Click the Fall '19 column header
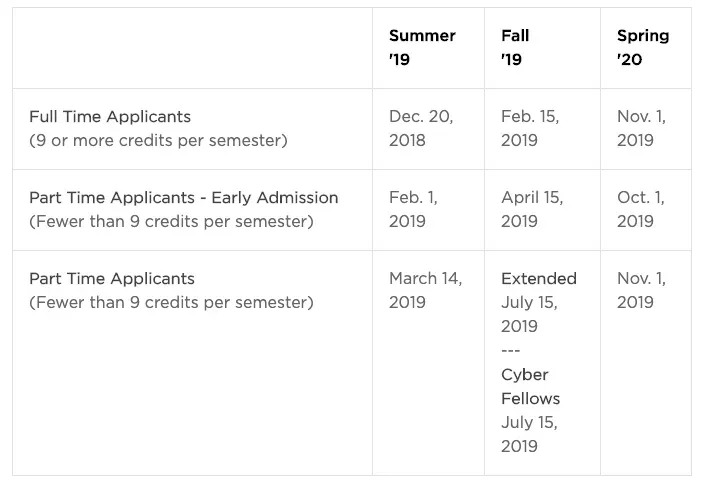The width and height of the screenshot is (703, 484). click(x=515, y=47)
